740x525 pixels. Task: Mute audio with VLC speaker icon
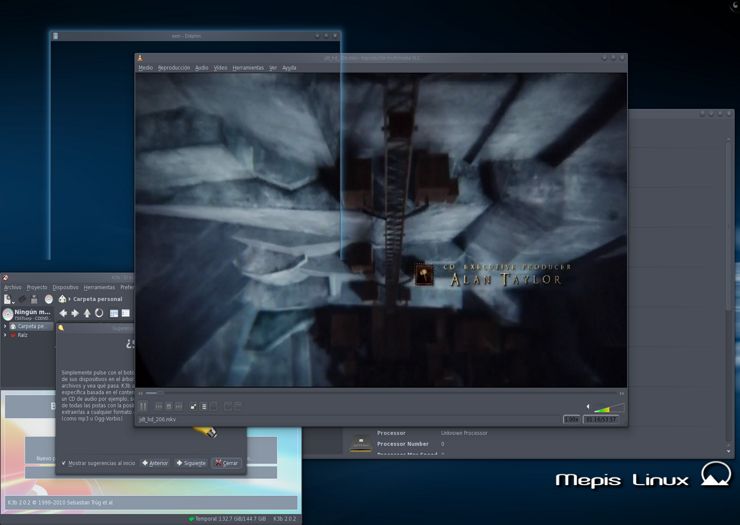click(588, 406)
